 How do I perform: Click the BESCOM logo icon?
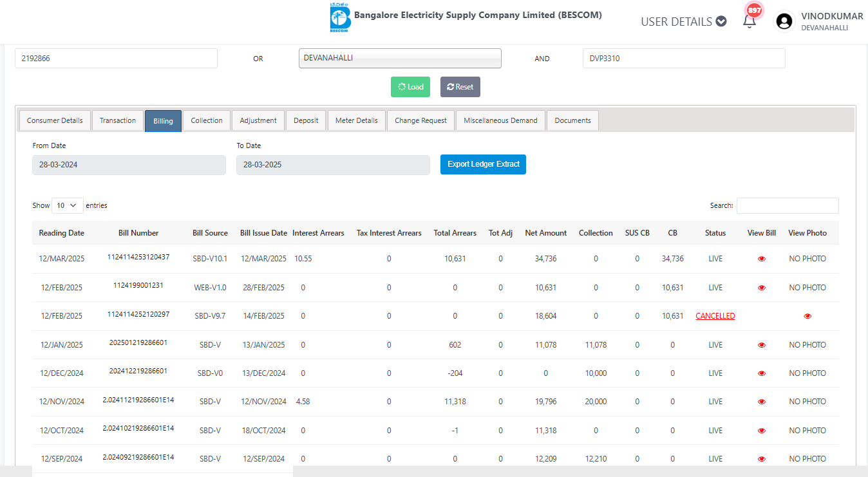coord(339,19)
